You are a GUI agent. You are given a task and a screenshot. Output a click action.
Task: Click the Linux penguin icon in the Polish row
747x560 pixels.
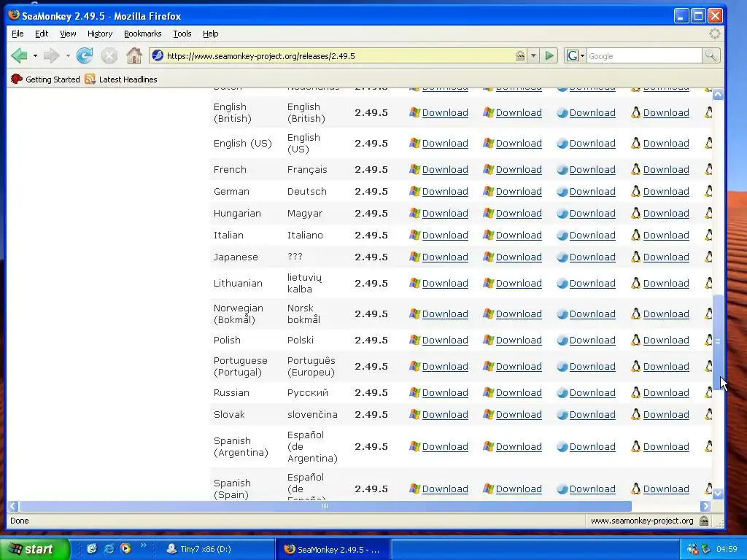click(x=635, y=340)
